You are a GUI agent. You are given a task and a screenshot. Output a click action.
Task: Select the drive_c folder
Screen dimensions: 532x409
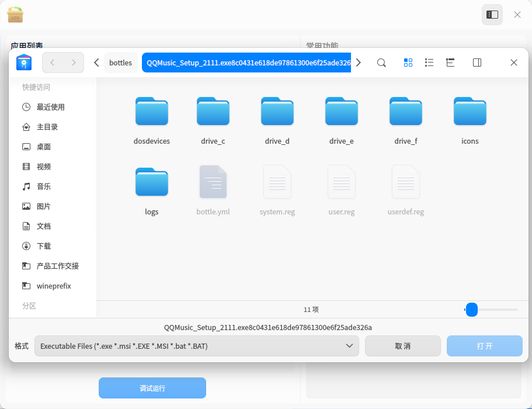(213, 121)
